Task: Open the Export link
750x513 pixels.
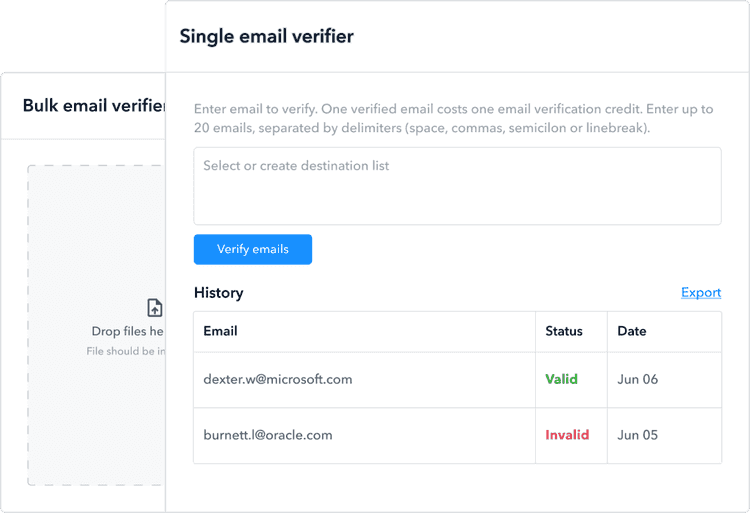Action: click(x=701, y=293)
